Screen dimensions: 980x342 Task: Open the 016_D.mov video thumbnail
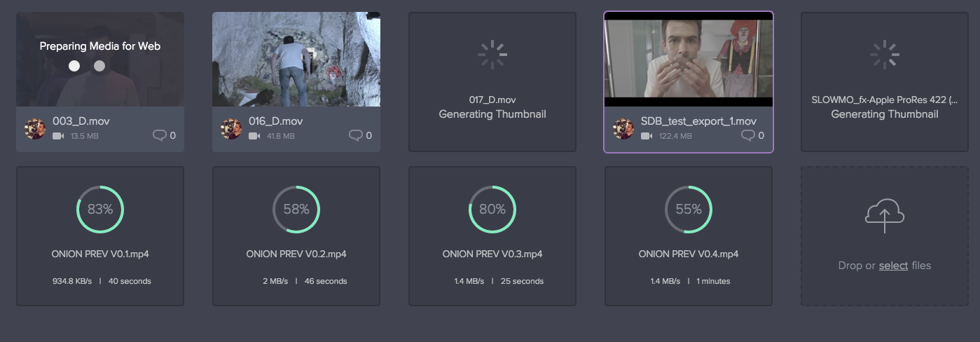pos(296,60)
